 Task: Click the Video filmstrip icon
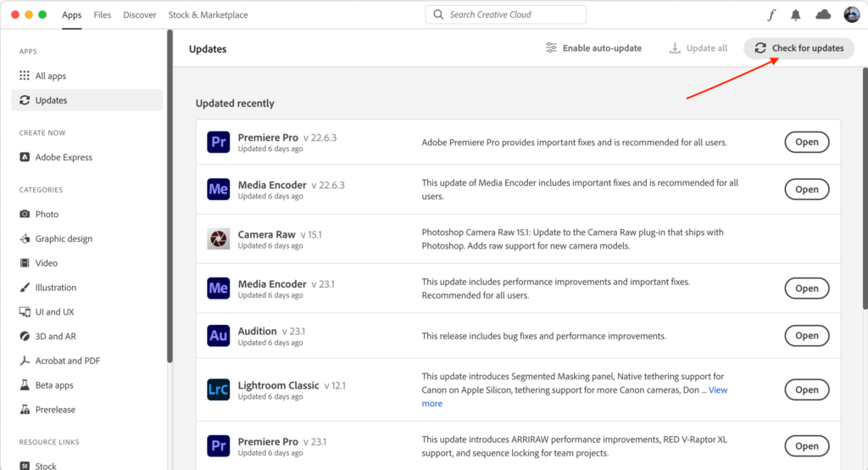point(25,263)
